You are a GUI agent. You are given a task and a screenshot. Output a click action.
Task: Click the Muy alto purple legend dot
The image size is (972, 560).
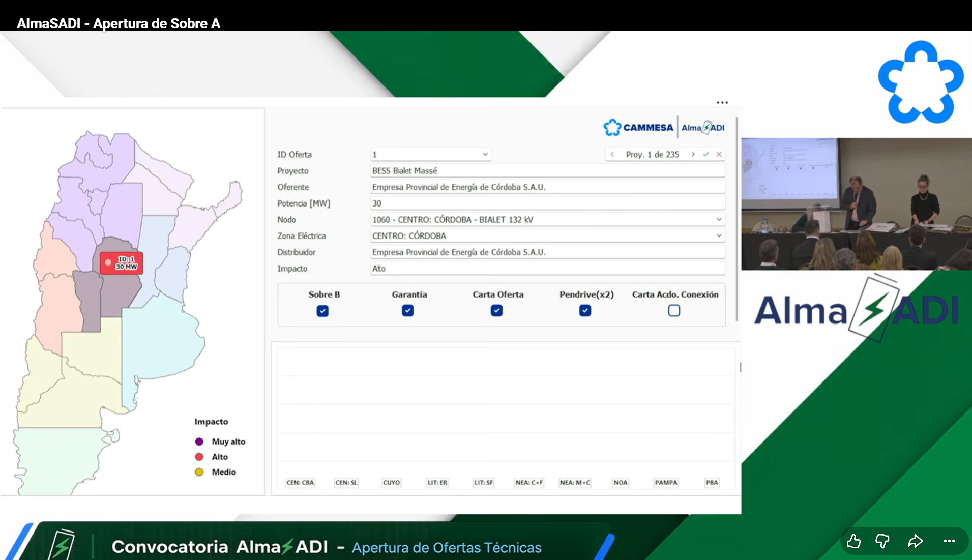(x=199, y=441)
